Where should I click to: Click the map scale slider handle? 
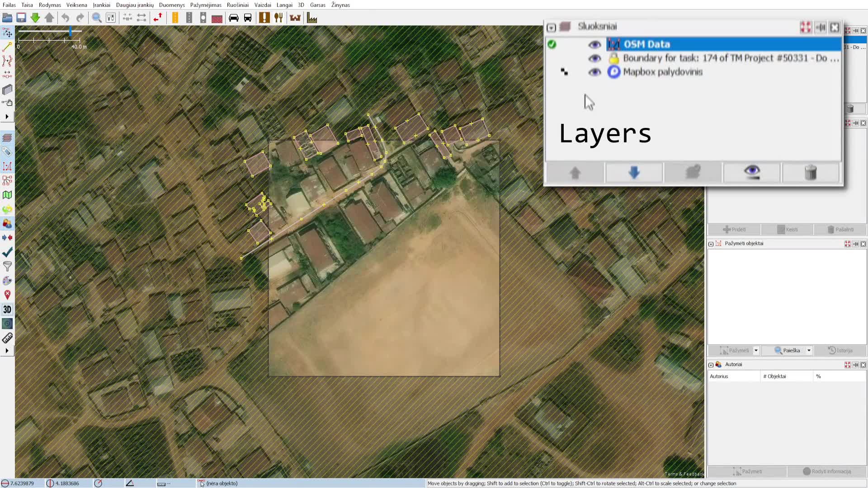(x=71, y=31)
